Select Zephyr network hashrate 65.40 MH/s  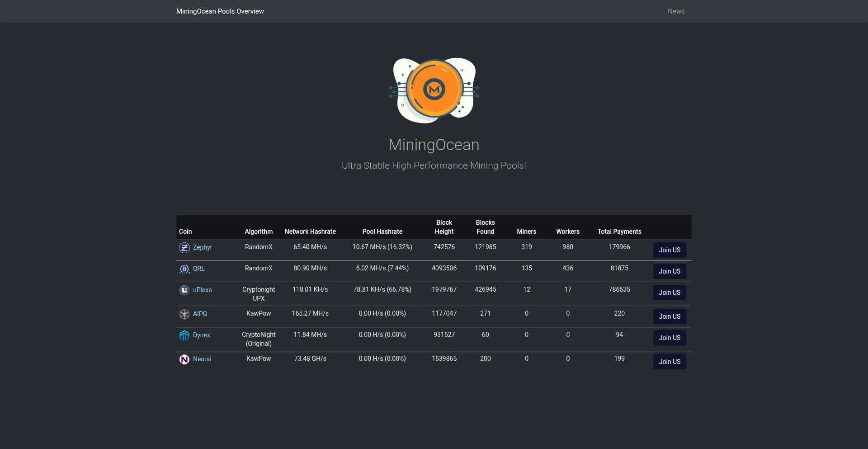point(310,247)
